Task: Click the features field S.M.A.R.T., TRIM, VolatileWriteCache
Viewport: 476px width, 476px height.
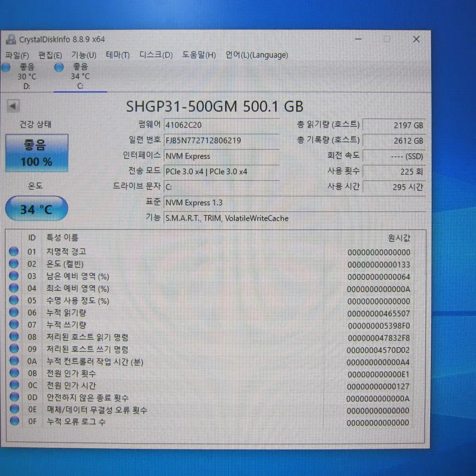Action: (x=294, y=218)
